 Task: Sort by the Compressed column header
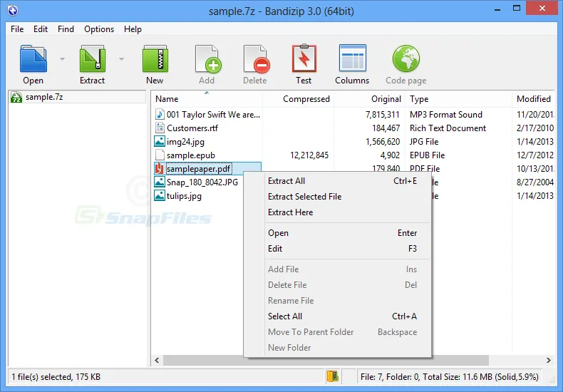298,99
